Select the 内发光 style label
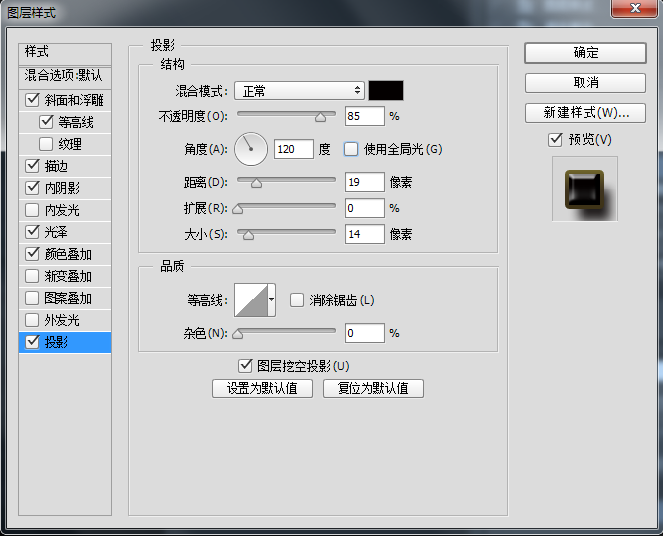 [62, 210]
